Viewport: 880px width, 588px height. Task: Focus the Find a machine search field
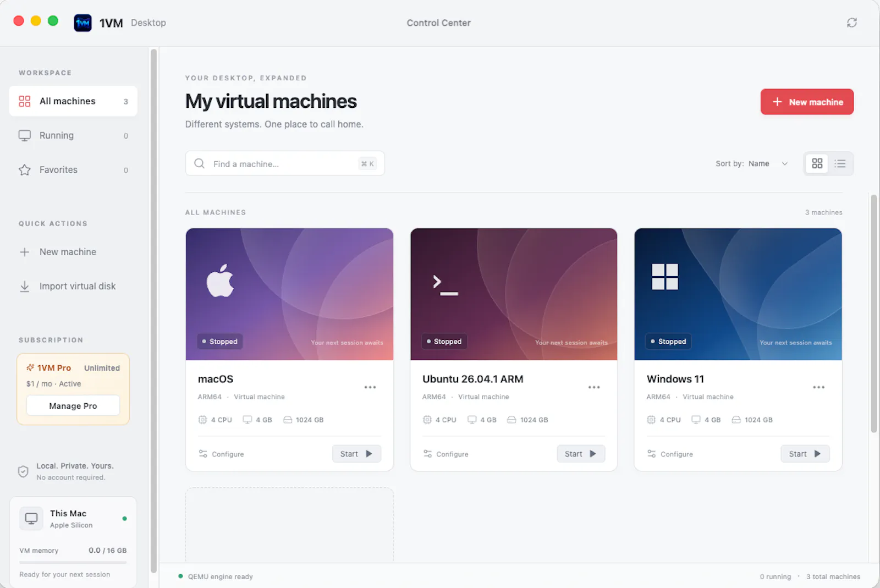click(285, 164)
